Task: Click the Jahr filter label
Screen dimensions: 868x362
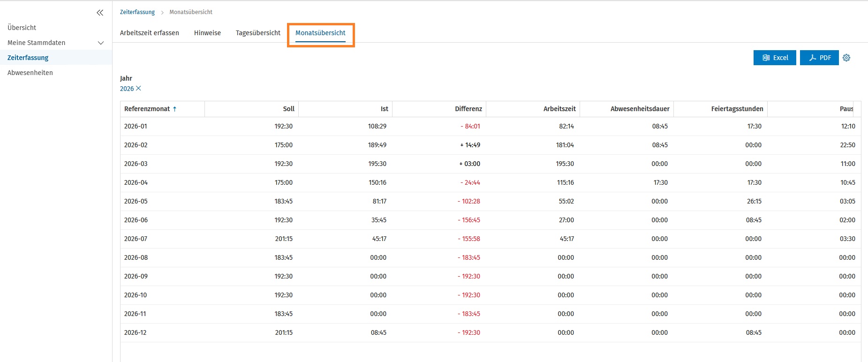Action: [126, 78]
